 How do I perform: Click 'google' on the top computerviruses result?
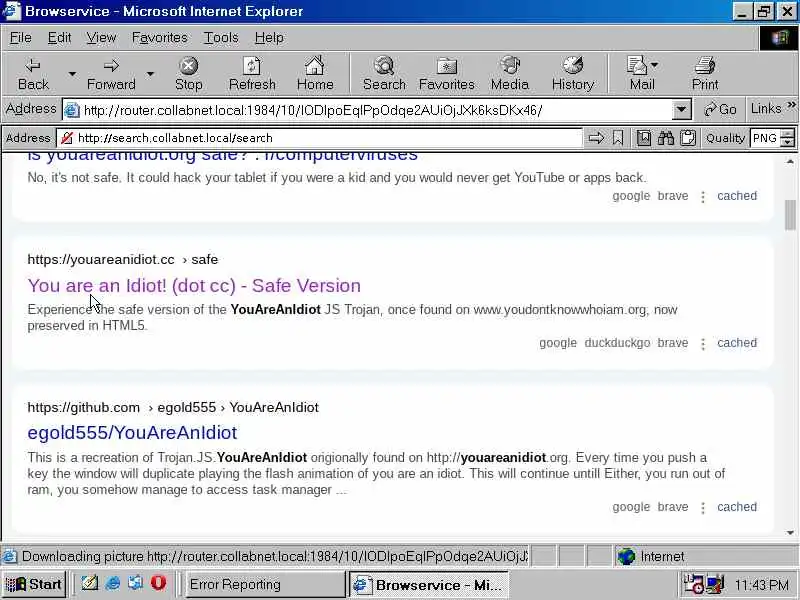[x=631, y=196]
